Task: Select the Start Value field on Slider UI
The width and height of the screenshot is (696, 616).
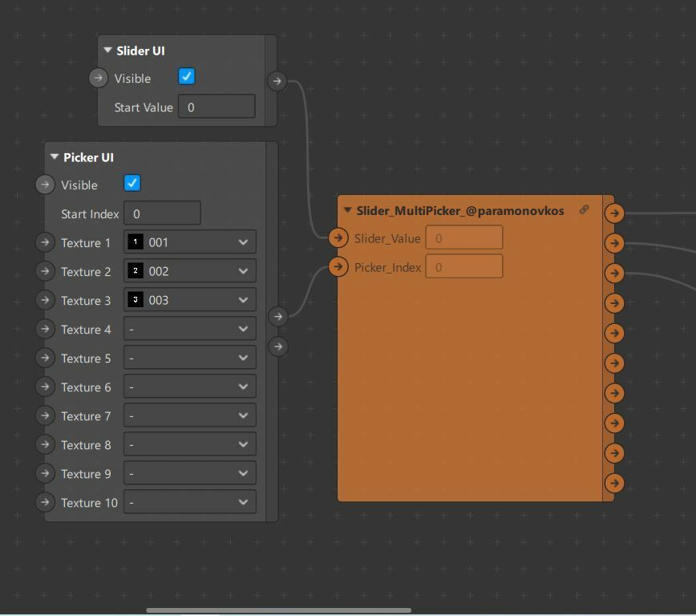Action: 216,106
